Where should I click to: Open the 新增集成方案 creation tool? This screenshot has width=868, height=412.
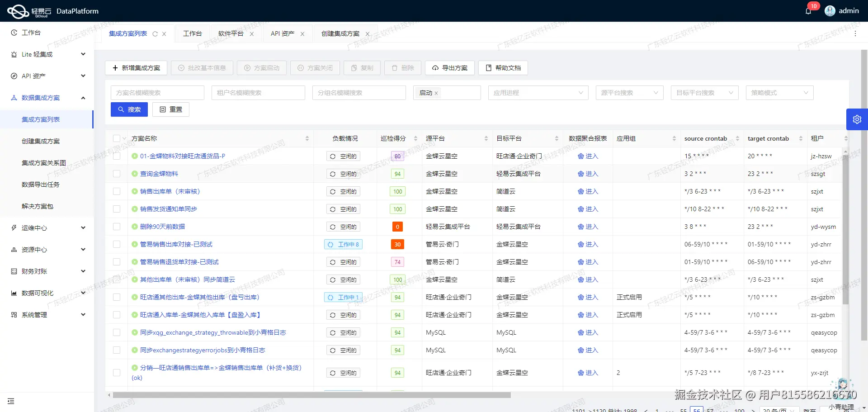coord(136,67)
